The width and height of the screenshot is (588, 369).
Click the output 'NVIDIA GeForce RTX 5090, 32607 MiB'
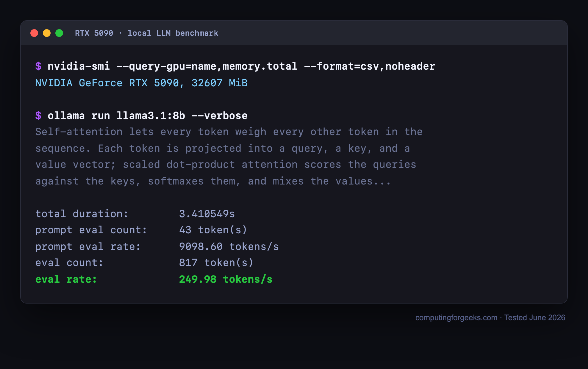[x=141, y=83]
